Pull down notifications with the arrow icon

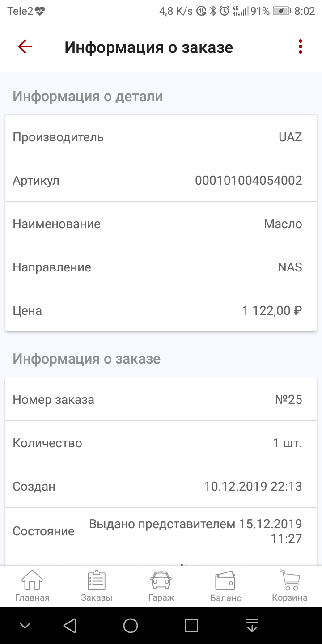252,626
